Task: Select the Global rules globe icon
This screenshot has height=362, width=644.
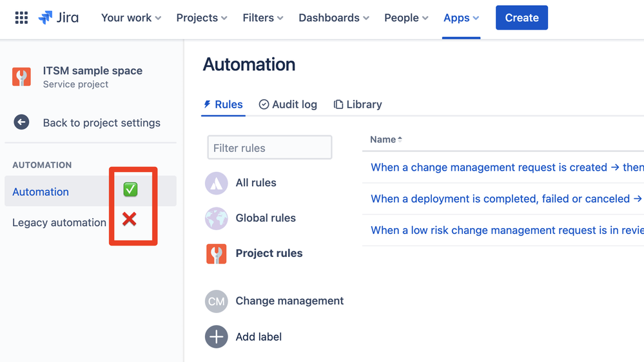Action: pos(217,218)
